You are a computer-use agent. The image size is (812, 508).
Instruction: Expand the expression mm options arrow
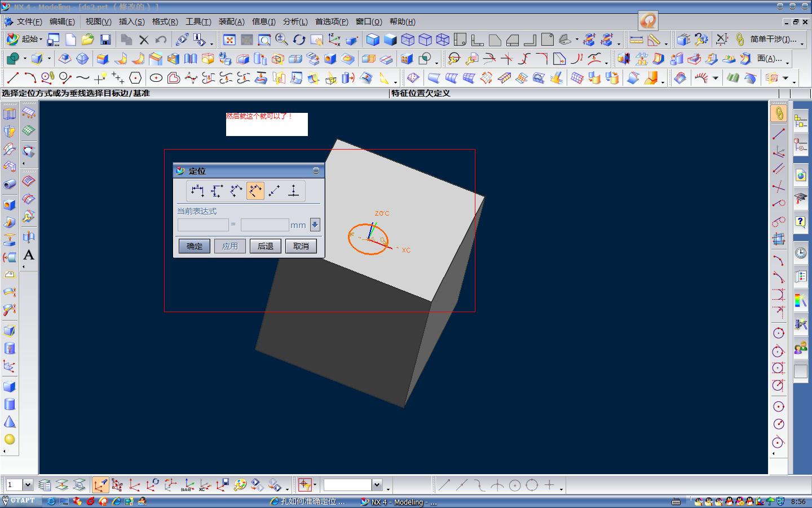(315, 225)
